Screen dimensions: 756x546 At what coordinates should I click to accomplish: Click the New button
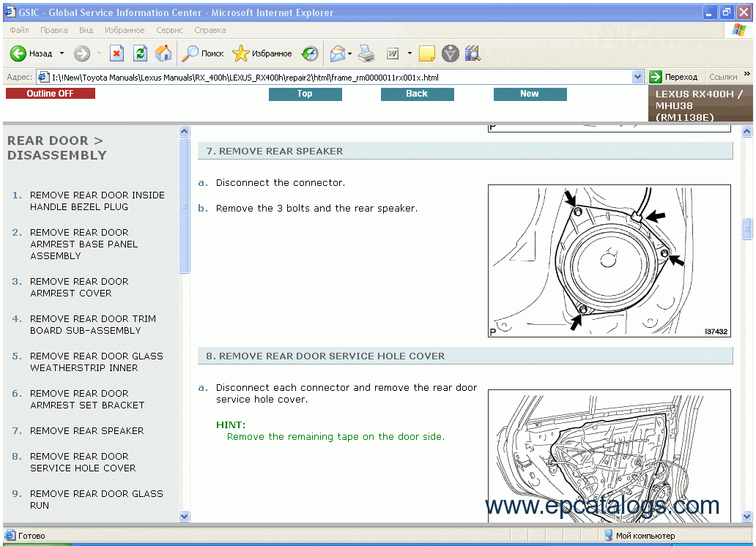click(x=530, y=94)
